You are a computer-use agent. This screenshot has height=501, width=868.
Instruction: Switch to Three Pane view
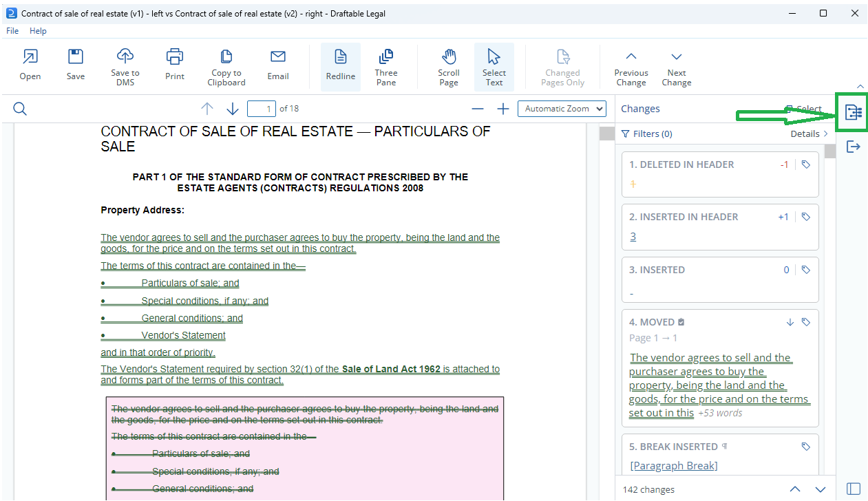(386, 66)
